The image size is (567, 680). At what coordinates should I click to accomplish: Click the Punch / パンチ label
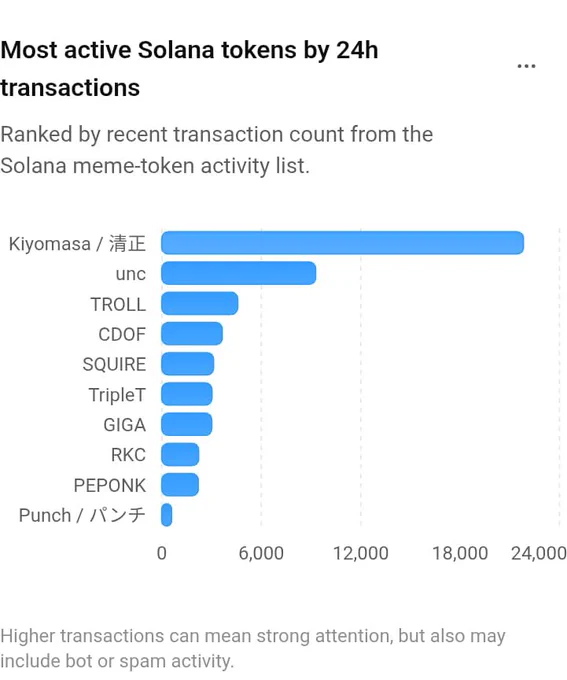tap(82, 515)
